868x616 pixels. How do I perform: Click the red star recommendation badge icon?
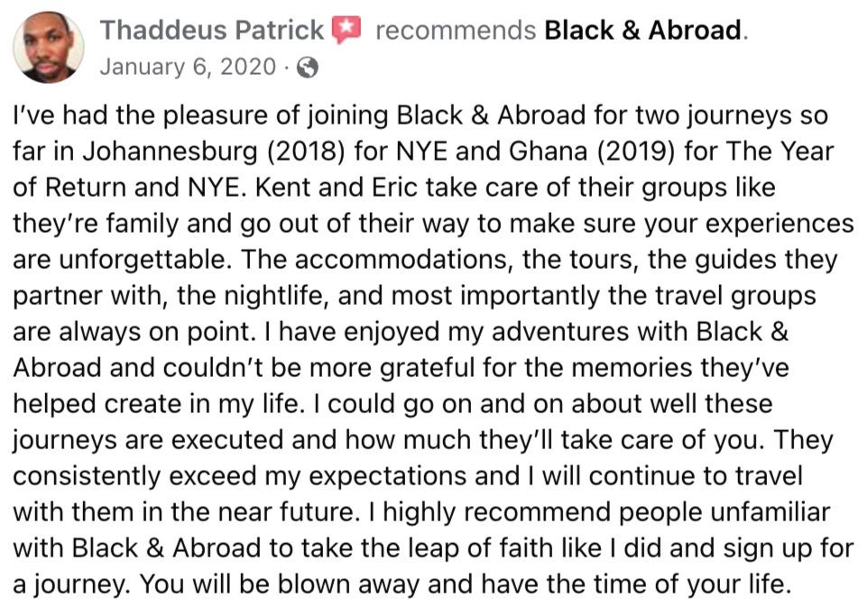(346, 30)
